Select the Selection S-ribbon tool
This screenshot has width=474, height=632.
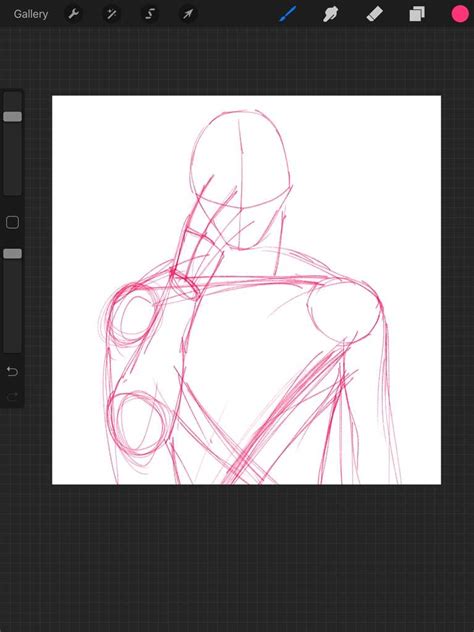150,15
